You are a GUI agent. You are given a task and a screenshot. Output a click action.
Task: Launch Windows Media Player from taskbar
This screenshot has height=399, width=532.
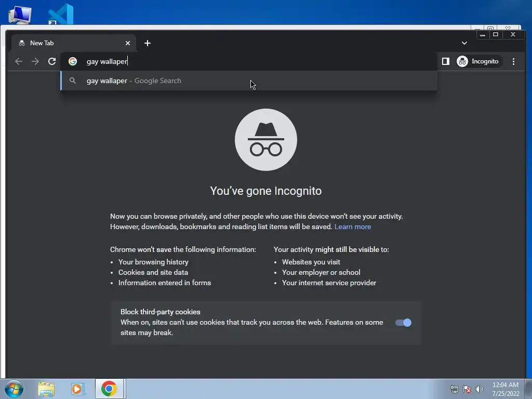77,389
